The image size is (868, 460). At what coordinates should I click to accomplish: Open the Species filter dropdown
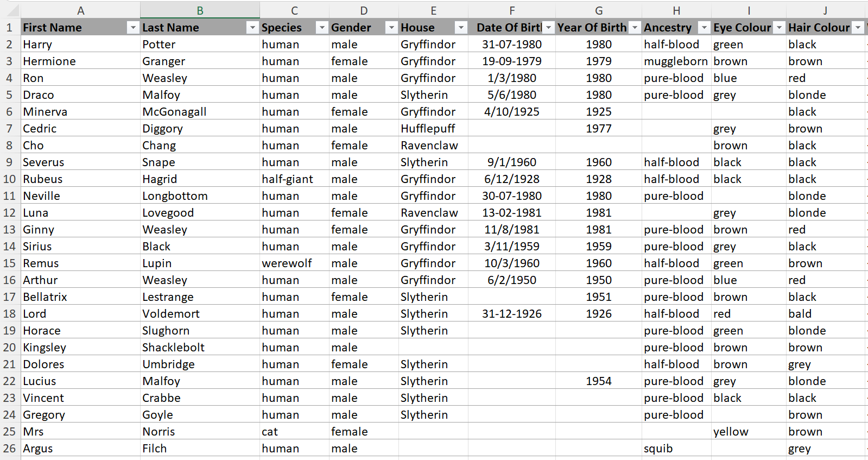322,28
